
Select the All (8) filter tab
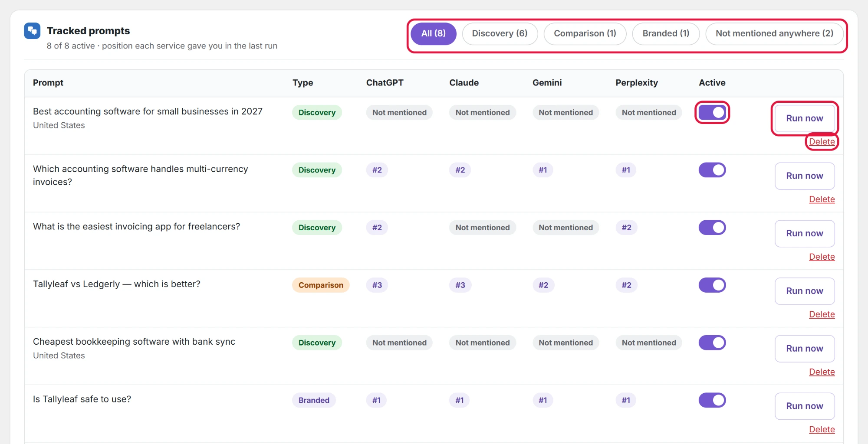click(433, 33)
